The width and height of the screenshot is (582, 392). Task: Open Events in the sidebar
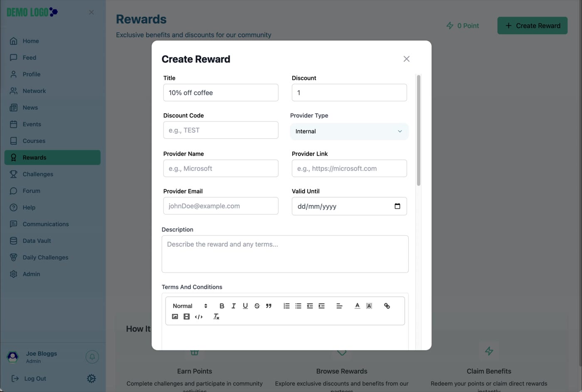(52, 124)
